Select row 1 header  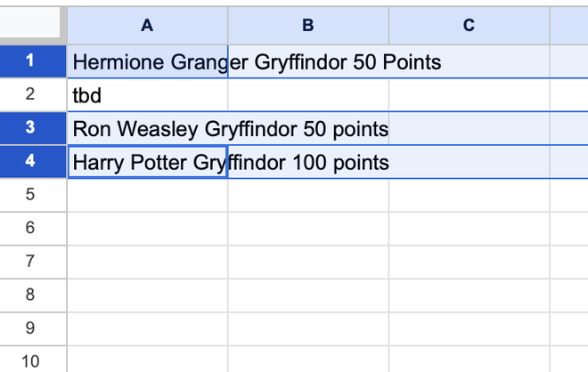30,61
